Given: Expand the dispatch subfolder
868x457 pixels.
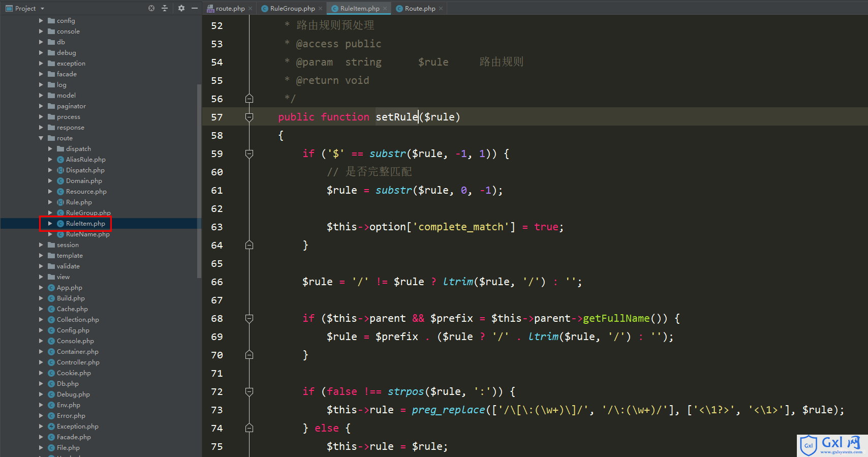Looking at the screenshot, I should (50, 149).
